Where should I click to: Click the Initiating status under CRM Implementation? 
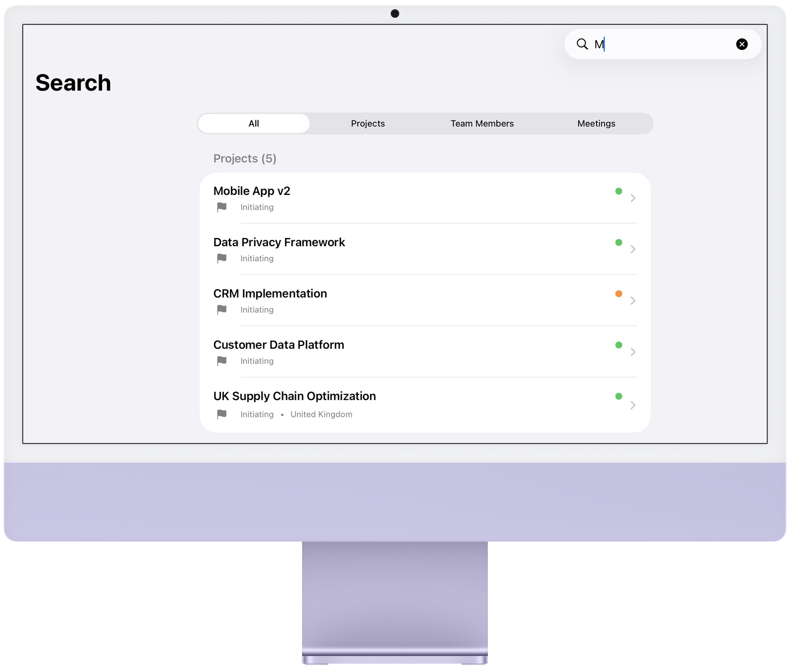257,310
